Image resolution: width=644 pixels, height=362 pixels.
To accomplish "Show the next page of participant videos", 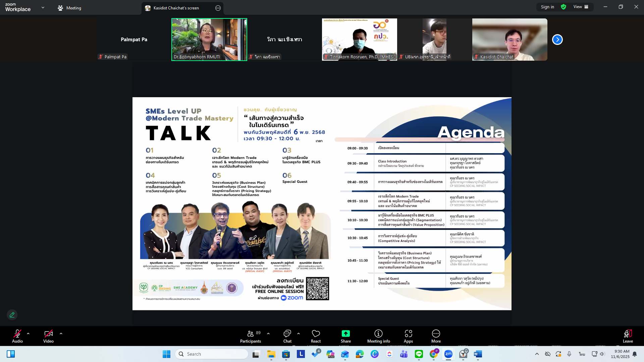I will 557,40.
